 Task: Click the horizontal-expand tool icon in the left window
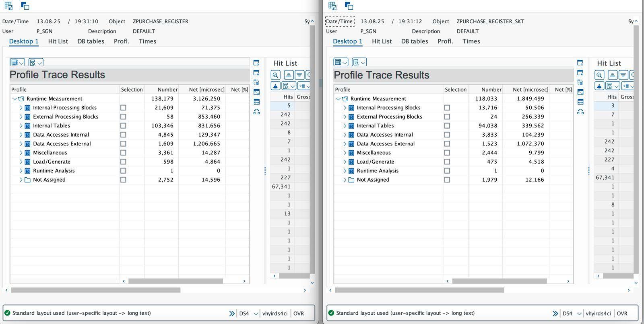(x=256, y=102)
